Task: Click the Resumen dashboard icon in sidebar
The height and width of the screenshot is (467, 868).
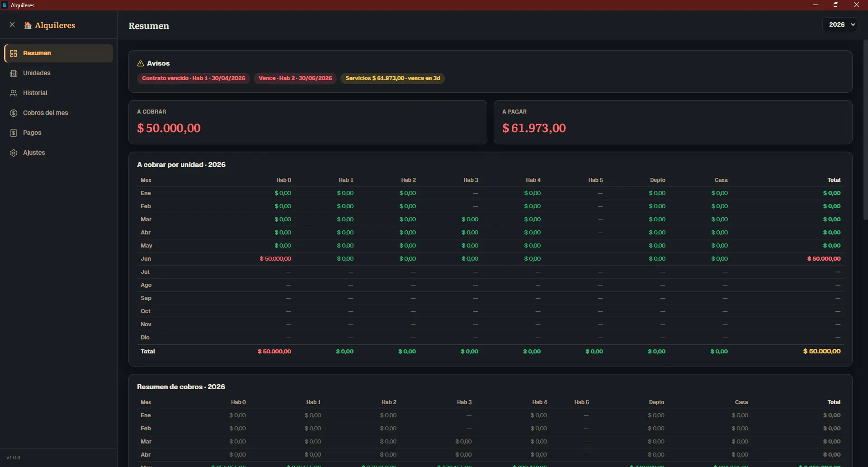Action: [14, 53]
